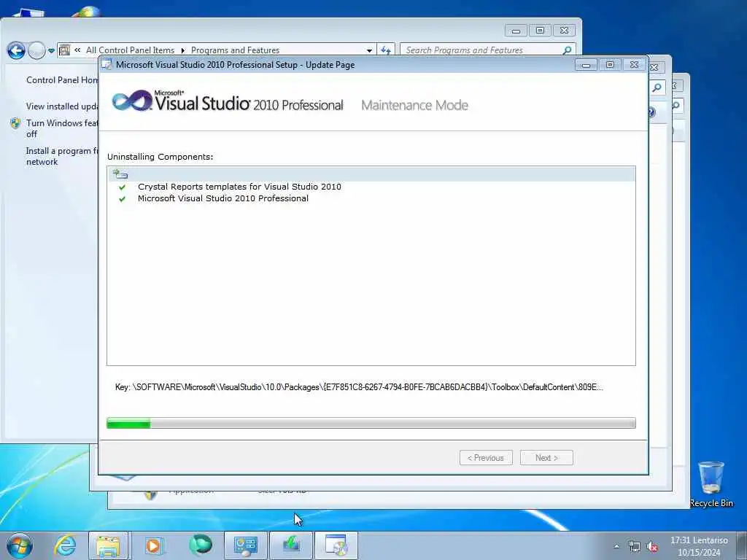Click the component list header icon
The width and height of the screenshot is (747, 560).
(x=120, y=174)
